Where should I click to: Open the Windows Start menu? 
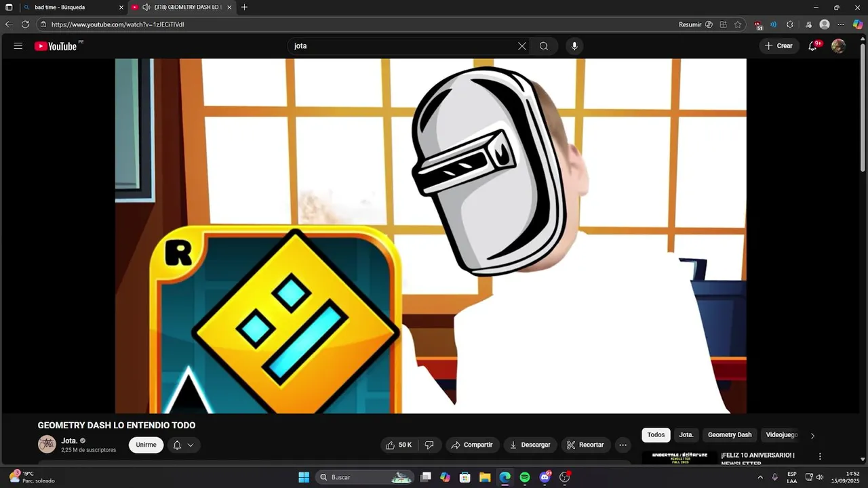(x=304, y=477)
